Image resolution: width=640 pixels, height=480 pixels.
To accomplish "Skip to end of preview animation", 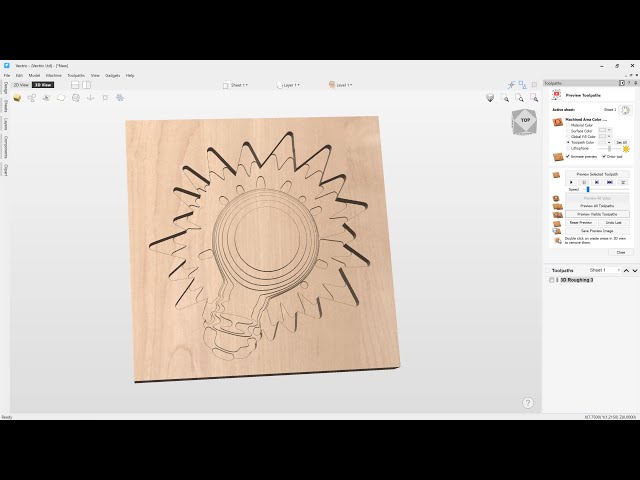I will pos(610,182).
